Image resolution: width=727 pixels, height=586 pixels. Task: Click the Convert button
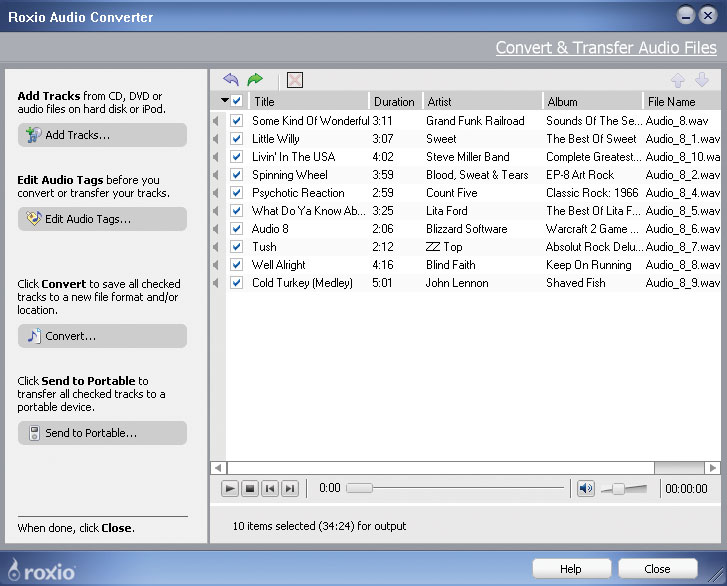pos(102,336)
